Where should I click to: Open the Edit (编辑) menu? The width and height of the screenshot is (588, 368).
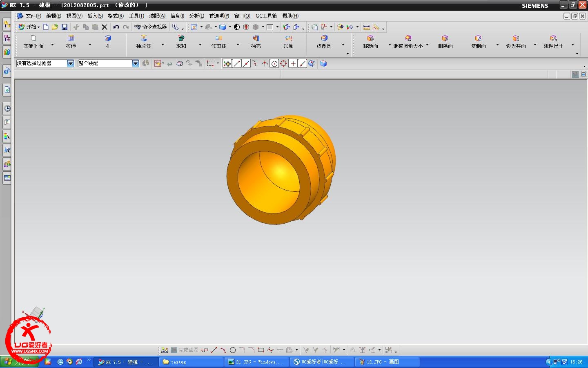click(x=54, y=16)
